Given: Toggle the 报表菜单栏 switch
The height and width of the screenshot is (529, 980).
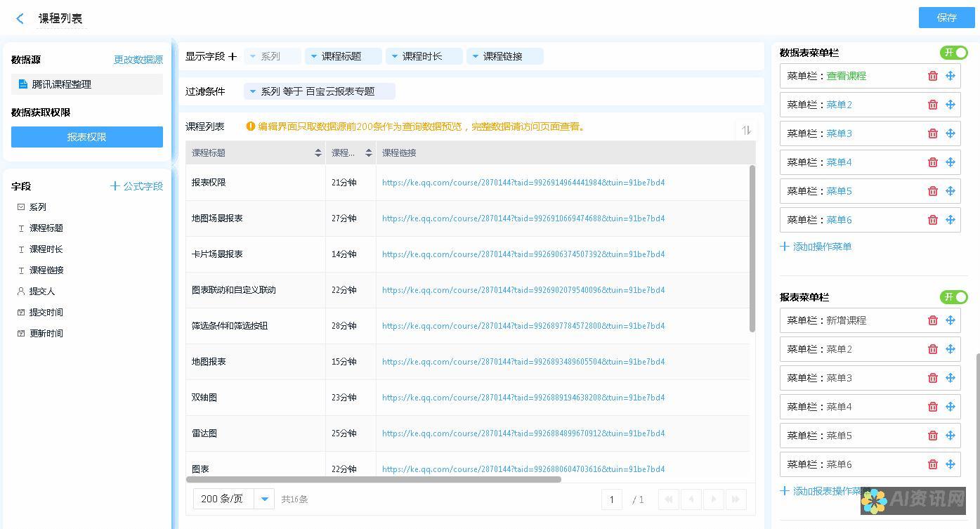Looking at the screenshot, I should click(x=954, y=297).
